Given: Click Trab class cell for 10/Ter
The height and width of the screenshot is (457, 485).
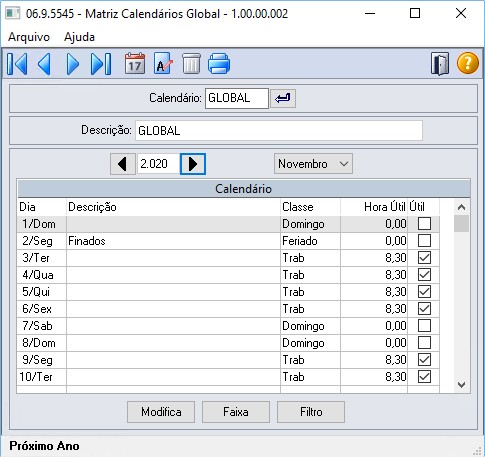Looking at the screenshot, I should [x=310, y=377].
